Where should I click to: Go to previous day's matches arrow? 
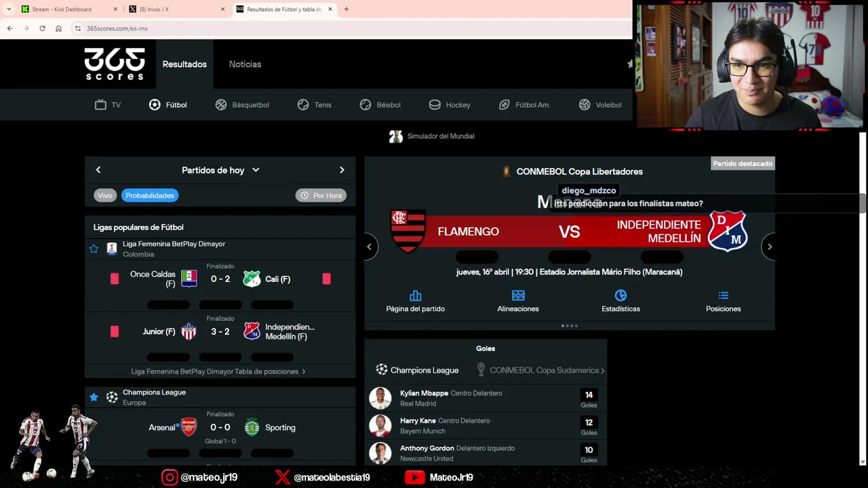point(98,170)
